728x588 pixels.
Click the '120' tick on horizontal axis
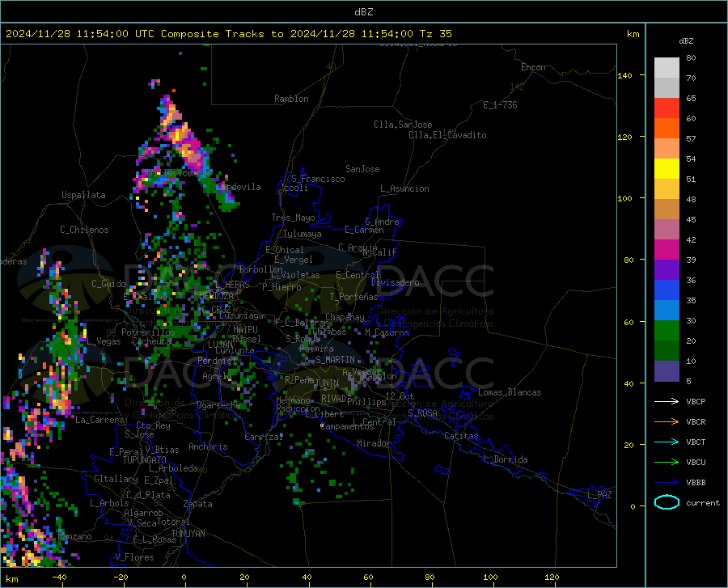pos(552,577)
